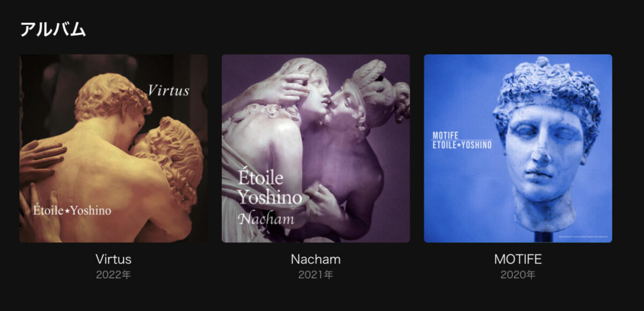Select the 2021年 release year label
The height and width of the screenshot is (311, 644).
point(316,275)
